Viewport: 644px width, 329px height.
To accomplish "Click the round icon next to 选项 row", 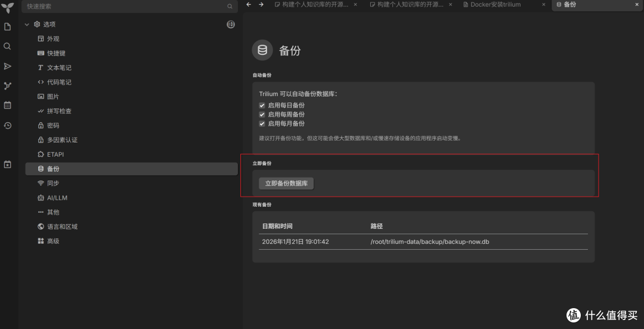I will [x=231, y=24].
